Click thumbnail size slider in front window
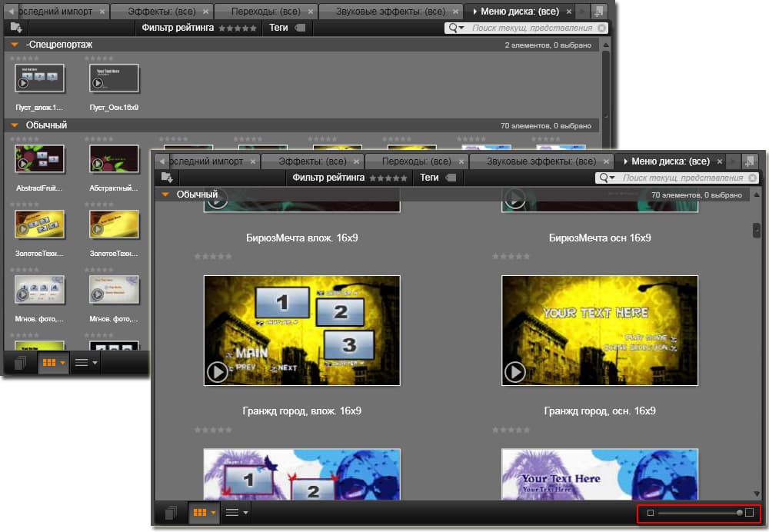 (x=700, y=513)
